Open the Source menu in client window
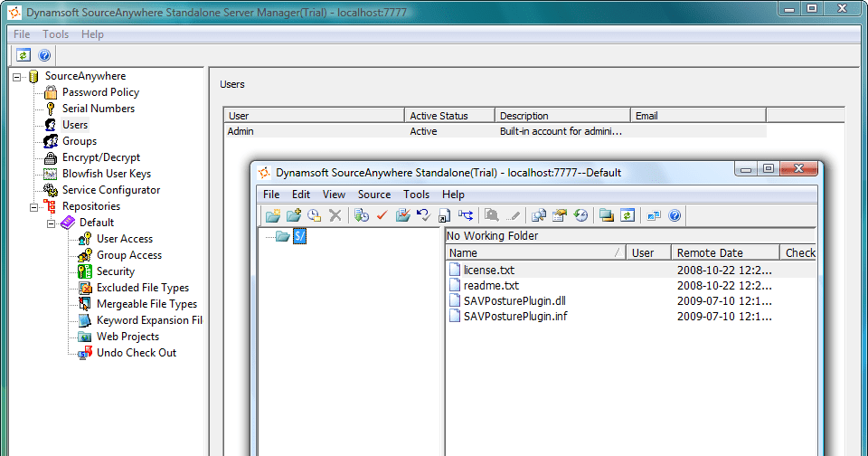868x456 pixels. tap(373, 195)
